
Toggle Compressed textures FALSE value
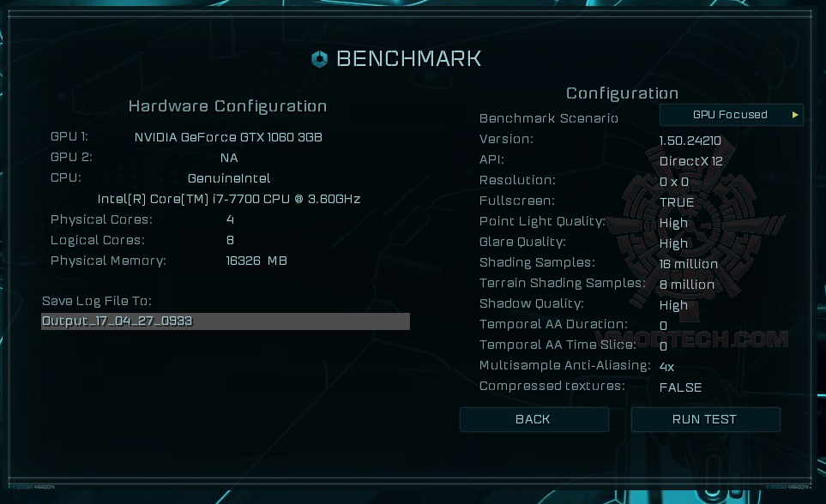tap(680, 387)
